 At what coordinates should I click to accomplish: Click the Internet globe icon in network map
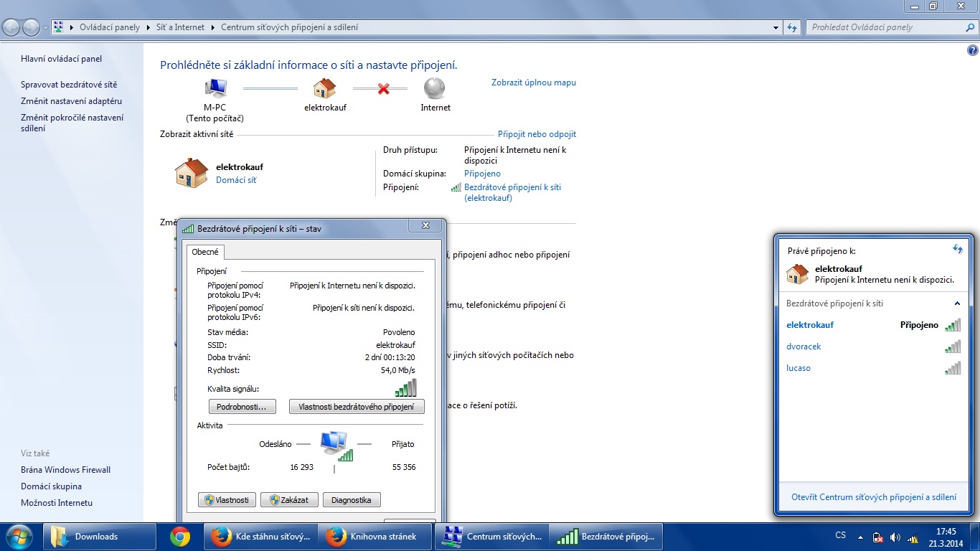pyautogui.click(x=435, y=88)
